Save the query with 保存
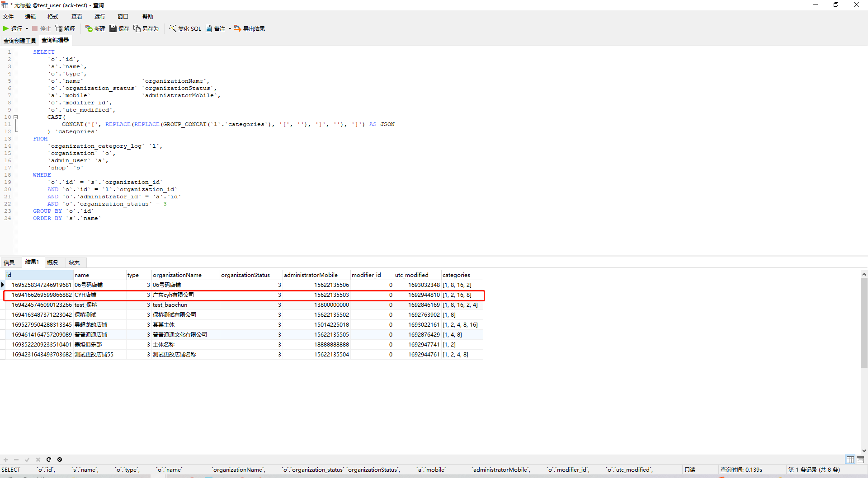 point(119,28)
